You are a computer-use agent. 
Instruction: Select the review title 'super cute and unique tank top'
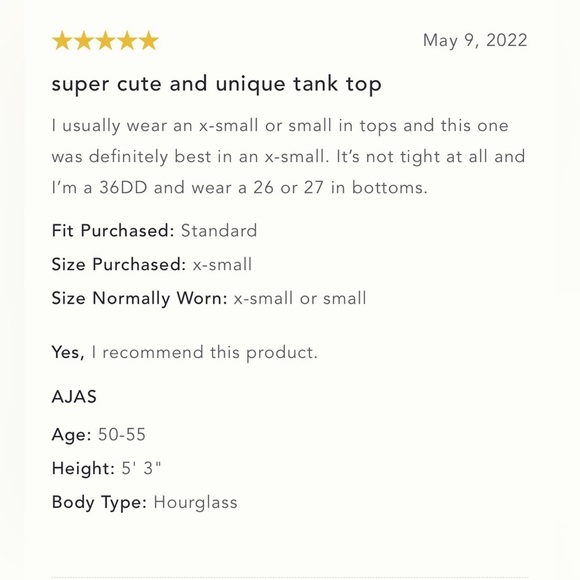tap(216, 84)
